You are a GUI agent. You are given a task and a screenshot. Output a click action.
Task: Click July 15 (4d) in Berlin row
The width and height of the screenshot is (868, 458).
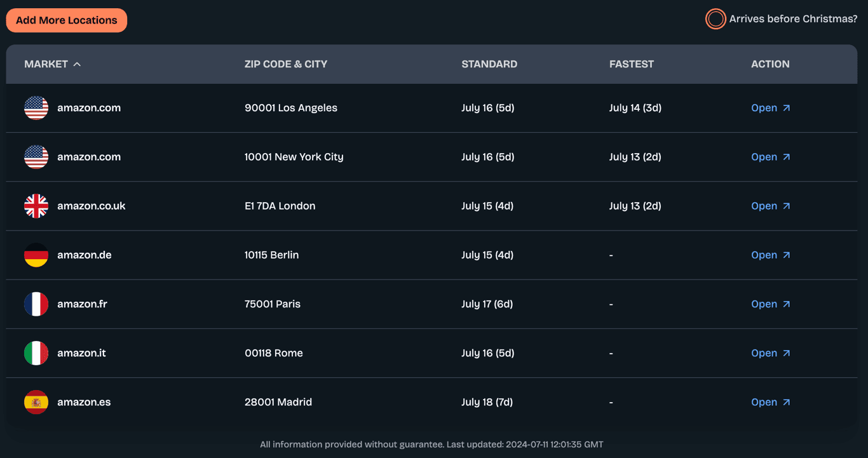pyautogui.click(x=487, y=255)
